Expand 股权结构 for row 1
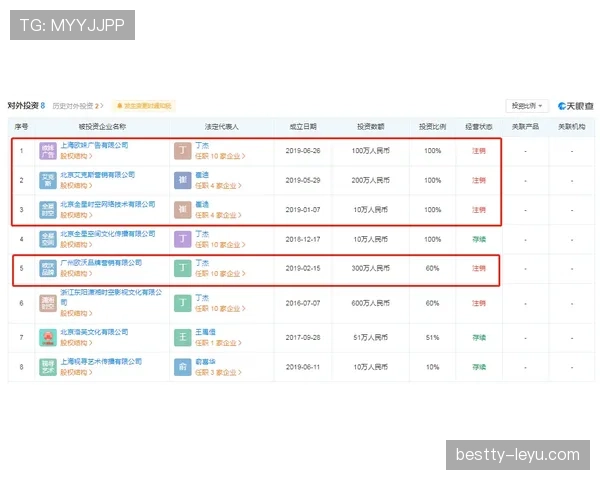Screen dimensions: 600x480 76,156
